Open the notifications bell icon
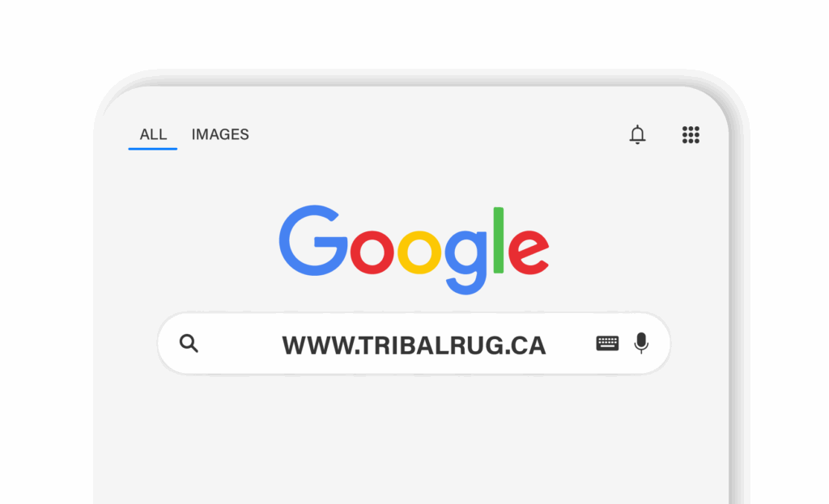Image resolution: width=829 pixels, height=504 pixels. pos(637,135)
